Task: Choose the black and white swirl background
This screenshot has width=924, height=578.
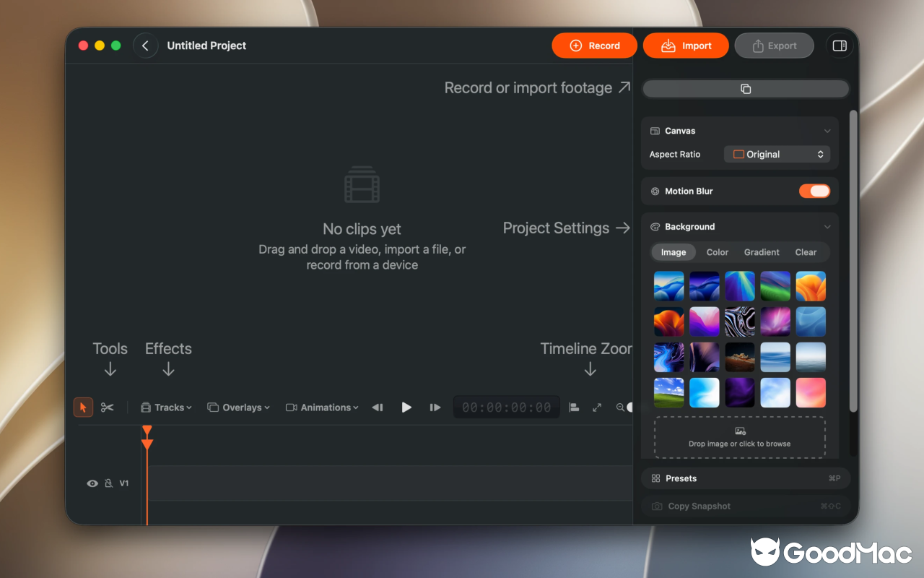Action: coord(740,322)
